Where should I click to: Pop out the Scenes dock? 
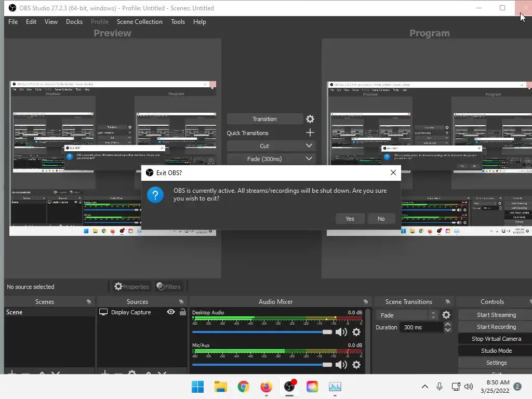coord(89,302)
